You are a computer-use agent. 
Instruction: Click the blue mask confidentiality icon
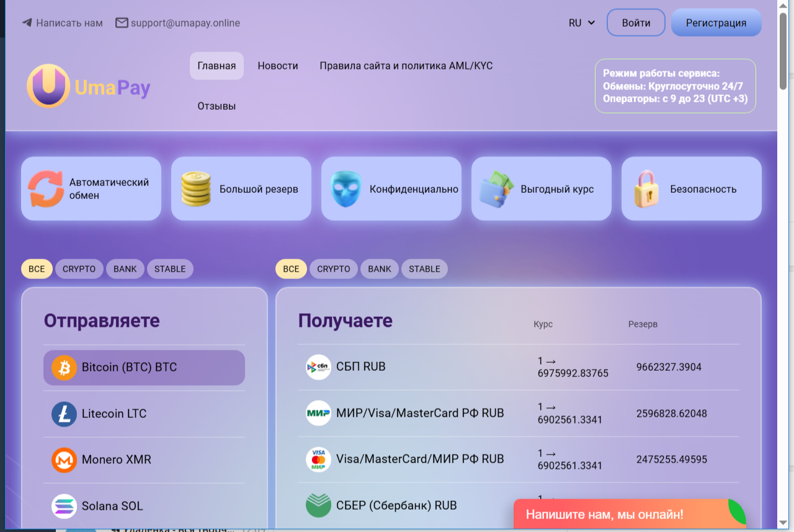(x=346, y=188)
